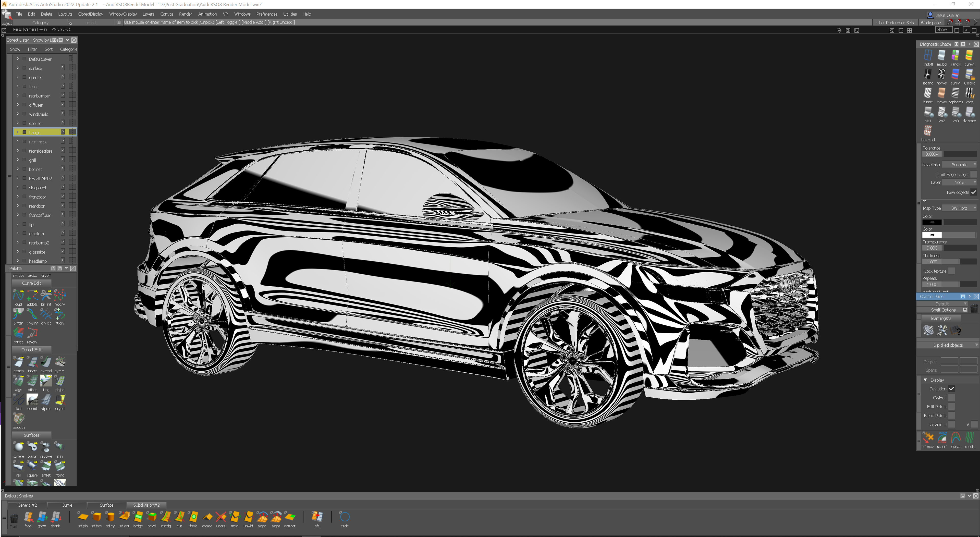Enable the Cv/Hull display checkbox

tap(951, 398)
